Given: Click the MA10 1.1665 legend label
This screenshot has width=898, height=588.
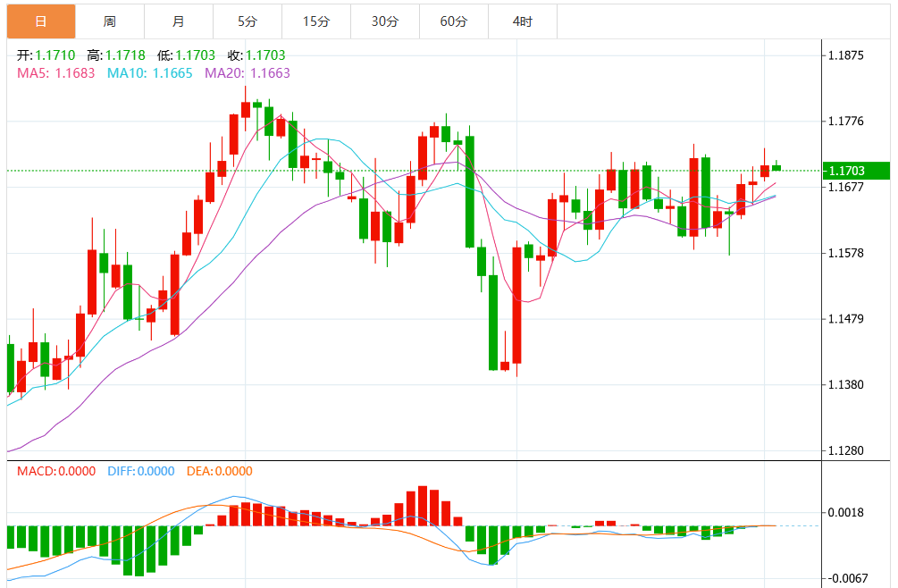Looking at the screenshot, I should tap(150, 73).
